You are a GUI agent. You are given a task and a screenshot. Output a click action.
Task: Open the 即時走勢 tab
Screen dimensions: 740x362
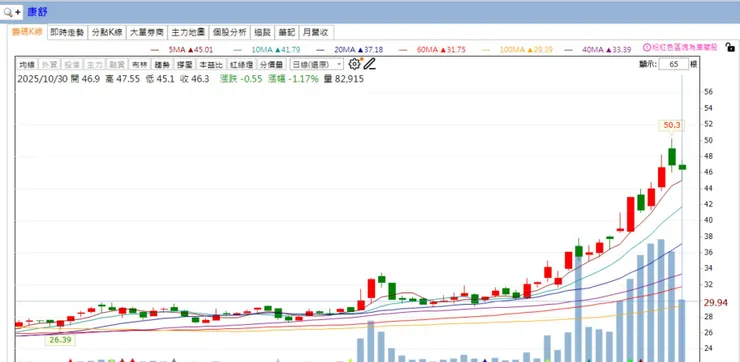(x=67, y=33)
